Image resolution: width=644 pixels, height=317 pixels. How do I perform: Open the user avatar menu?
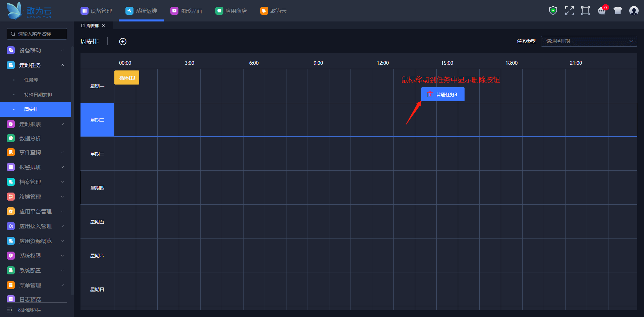point(634,11)
